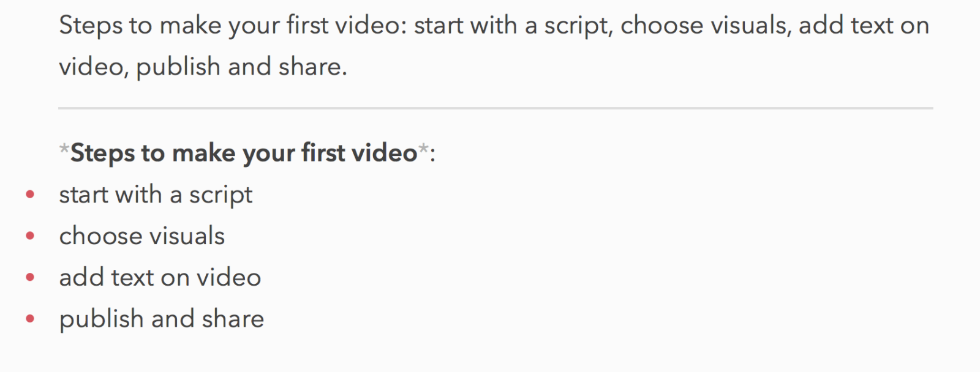This screenshot has height=372, width=980.
Task: Click 'video, publish and share.' paragraph line
Action: click(x=203, y=67)
